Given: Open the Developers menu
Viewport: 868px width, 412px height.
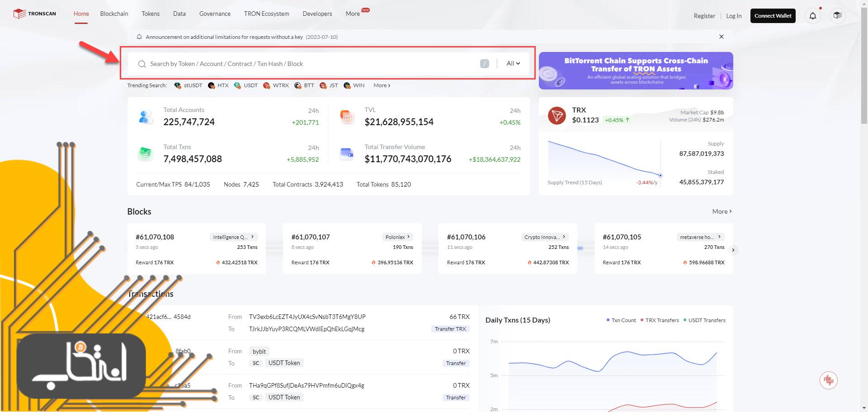Looking at the screenshot, I should coord(317,14).
